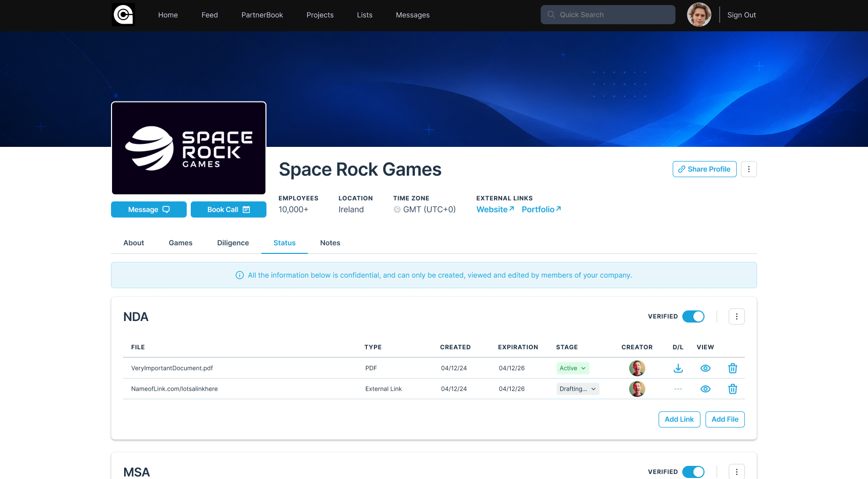Click the Add File button

pyautogui.click(x=725, y=419)
